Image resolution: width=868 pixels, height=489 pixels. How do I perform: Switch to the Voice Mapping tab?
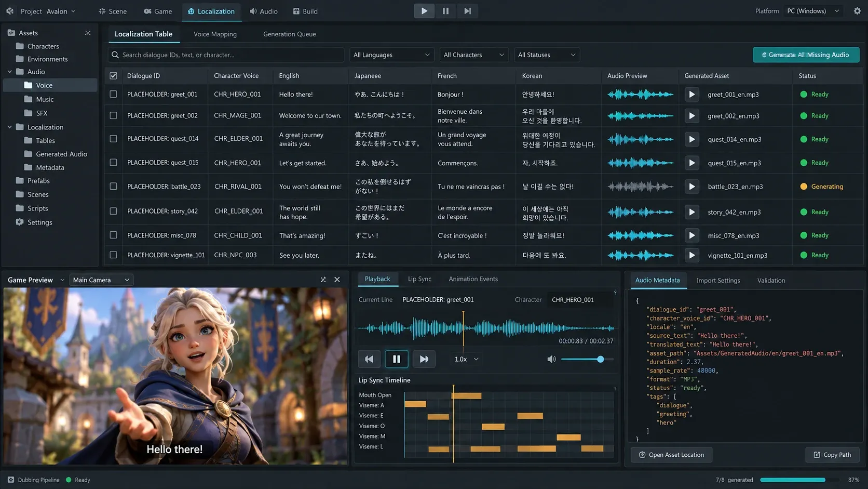click(215, 34)
